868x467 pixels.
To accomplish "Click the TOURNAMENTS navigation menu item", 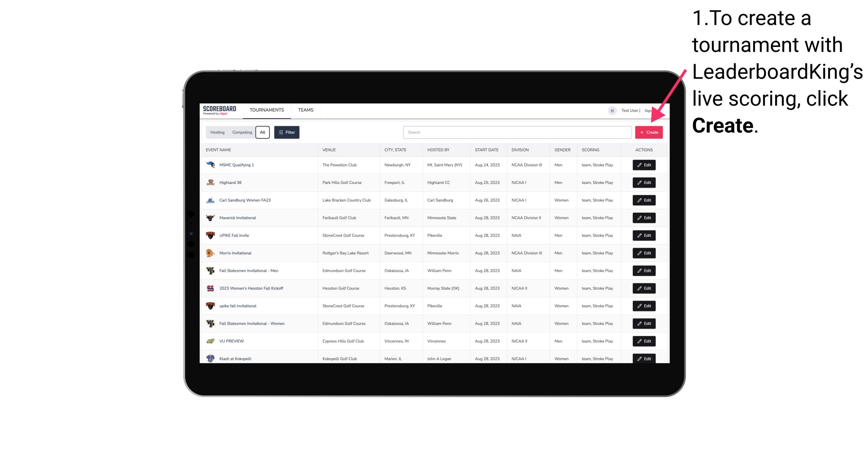I will 266,110.
